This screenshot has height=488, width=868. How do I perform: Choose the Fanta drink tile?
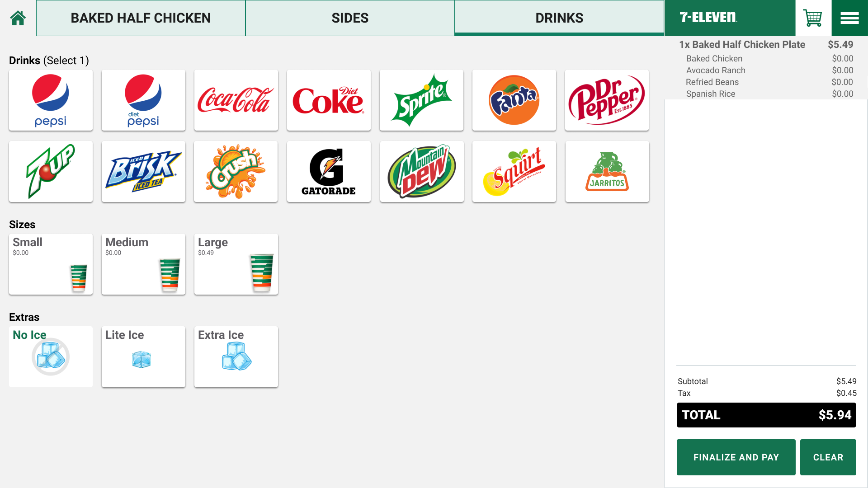[514, 100]
